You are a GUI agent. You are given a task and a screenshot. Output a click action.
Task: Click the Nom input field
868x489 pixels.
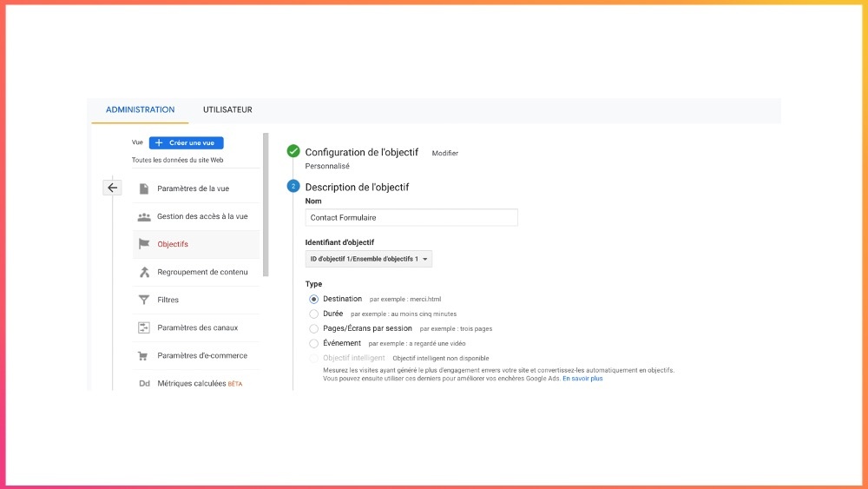[x=411, y=218]
